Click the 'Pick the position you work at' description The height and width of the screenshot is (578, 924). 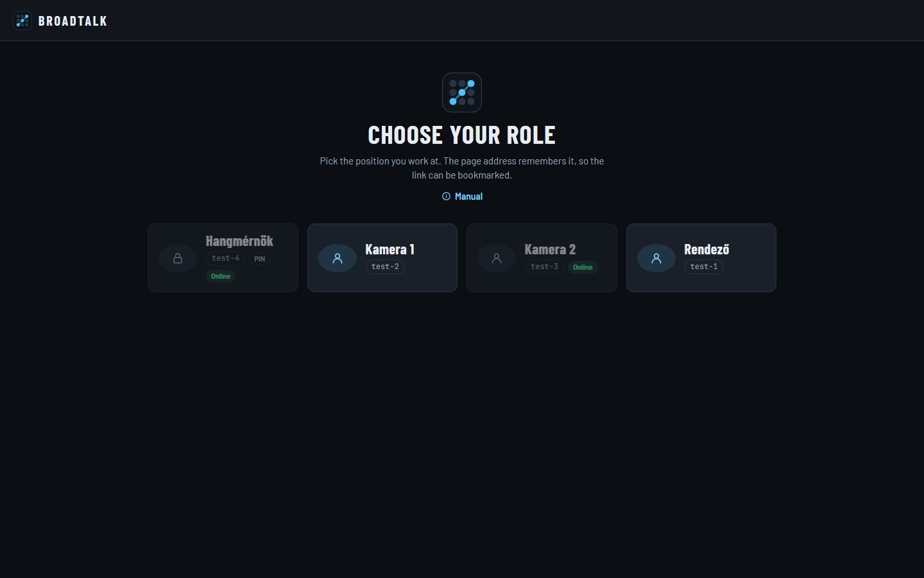[462, 168]
